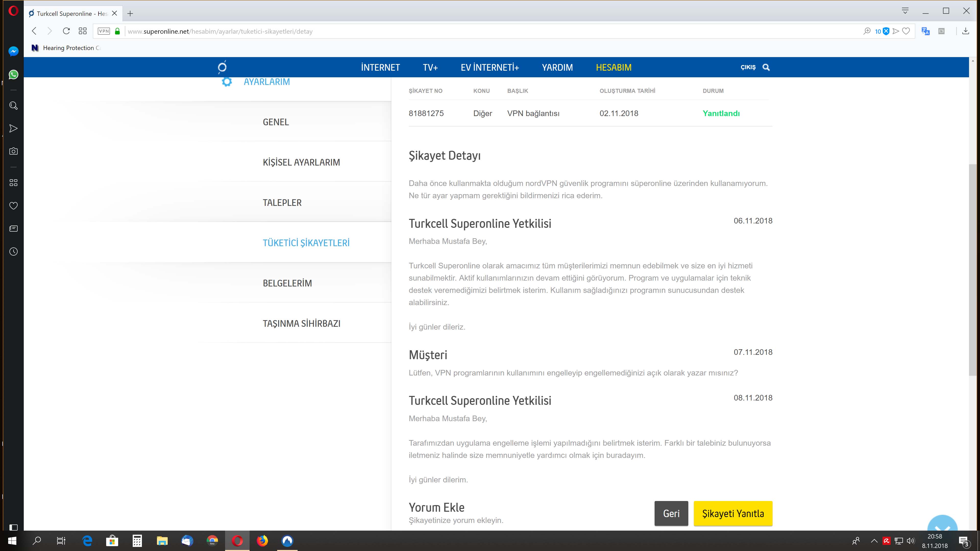Send page to My Flow
The width and height of the screenshot is (980, 551).
896,31
